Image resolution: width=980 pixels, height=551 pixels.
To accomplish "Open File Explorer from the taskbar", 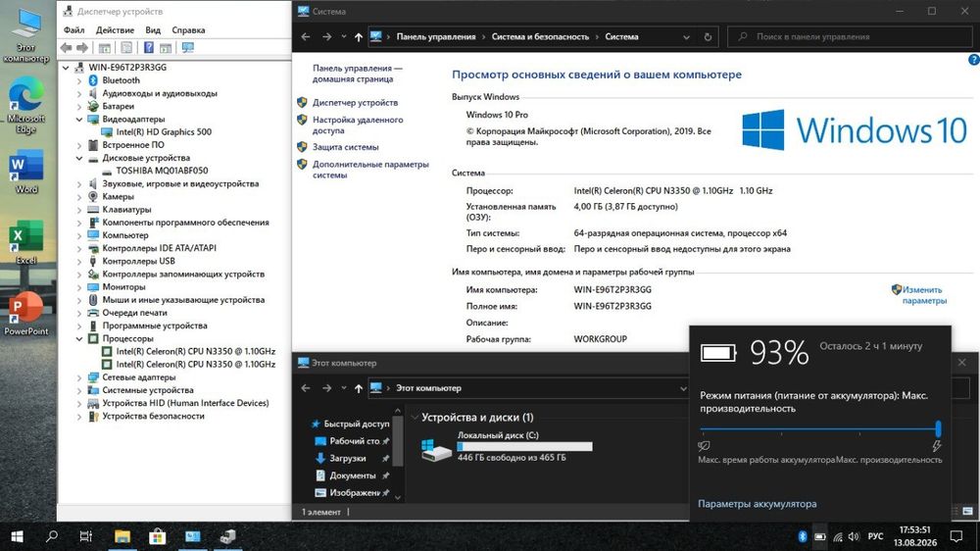I will pyautogui.click(x=122, y=536).
